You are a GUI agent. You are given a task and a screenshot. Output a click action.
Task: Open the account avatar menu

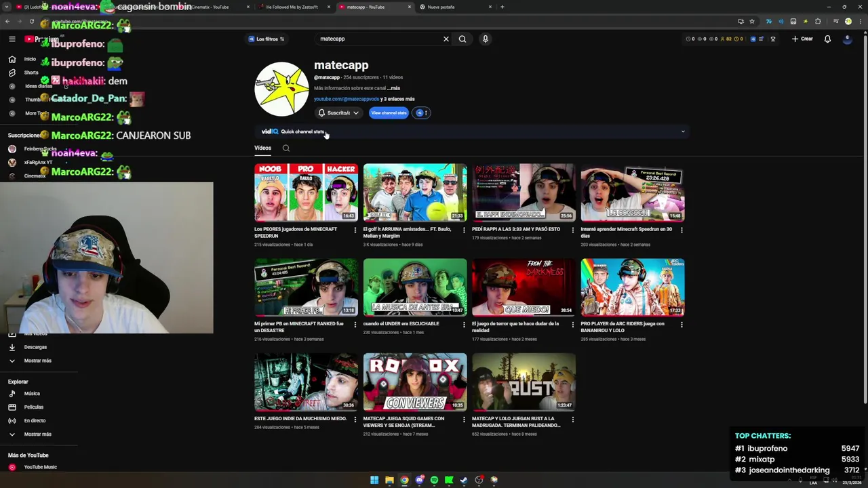tap(847, 39)
